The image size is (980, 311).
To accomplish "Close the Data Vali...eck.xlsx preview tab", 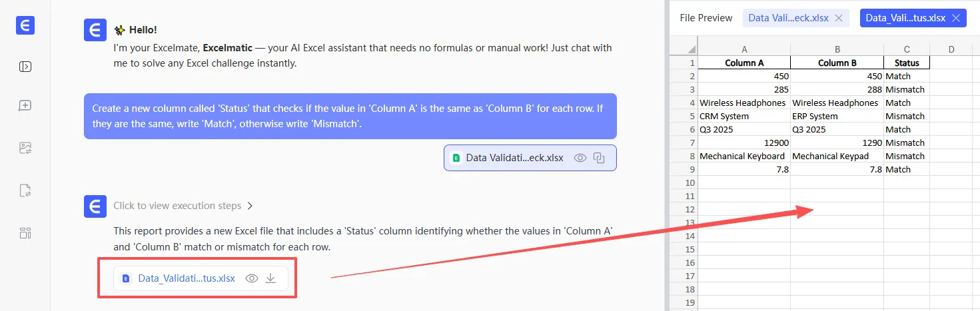I will (x=839, y=18).
